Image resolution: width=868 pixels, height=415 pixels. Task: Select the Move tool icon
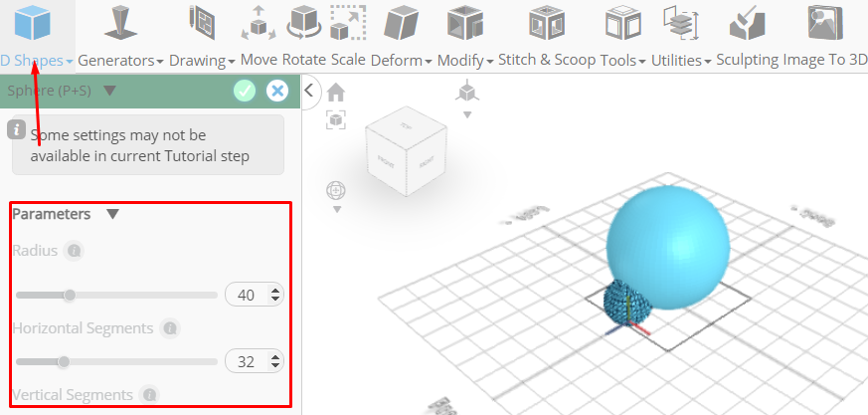pos(259,22)
